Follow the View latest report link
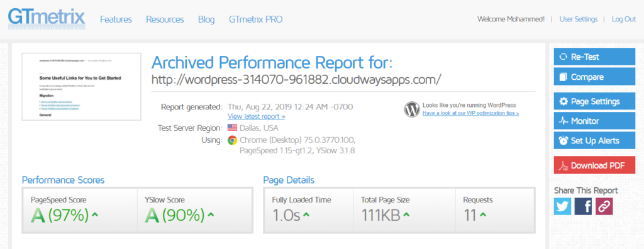 point(257,116)
